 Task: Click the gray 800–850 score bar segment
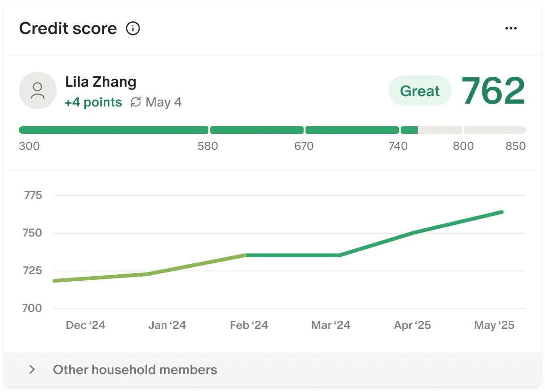495,130
